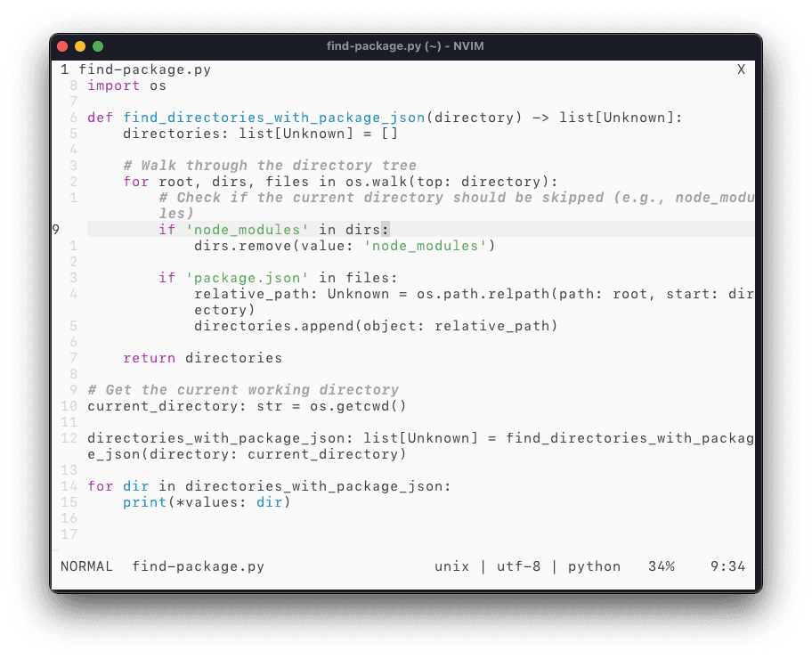Click the window title "find-package.py (~) - NVIM"
This screenshot has width=812, height=659.
pos(405,46)
